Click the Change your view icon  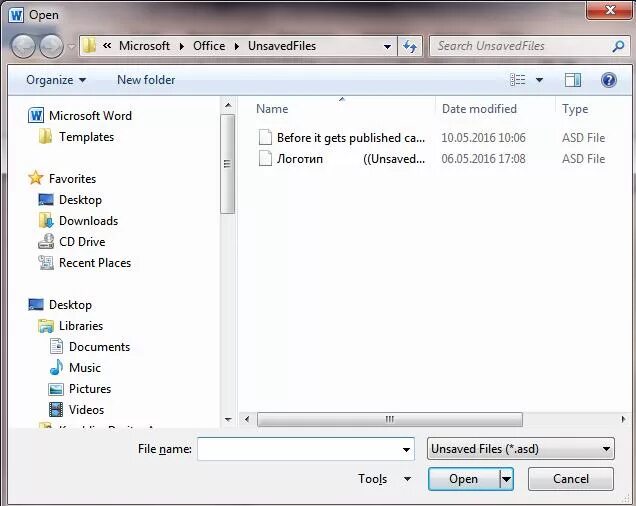(x=518, y=80)
